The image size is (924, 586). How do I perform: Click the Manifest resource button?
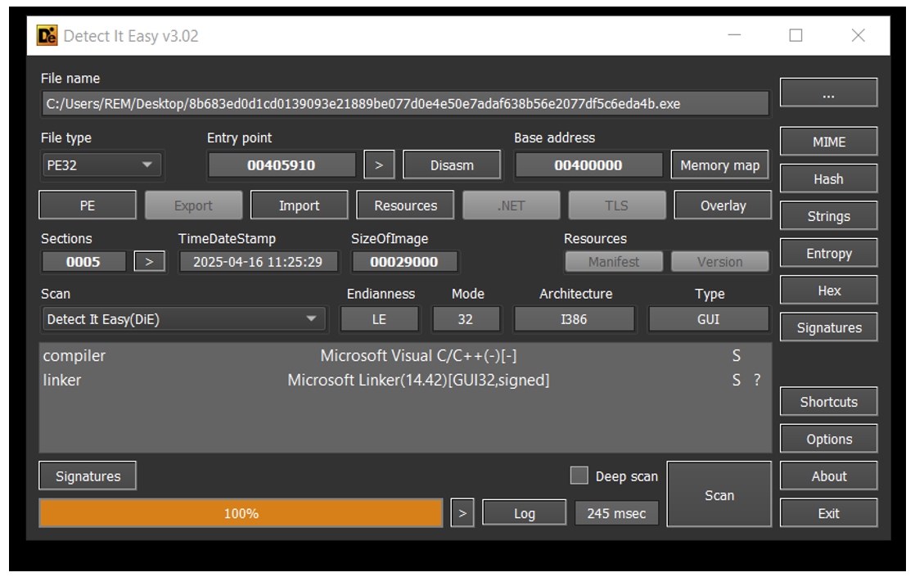(614, 262)
